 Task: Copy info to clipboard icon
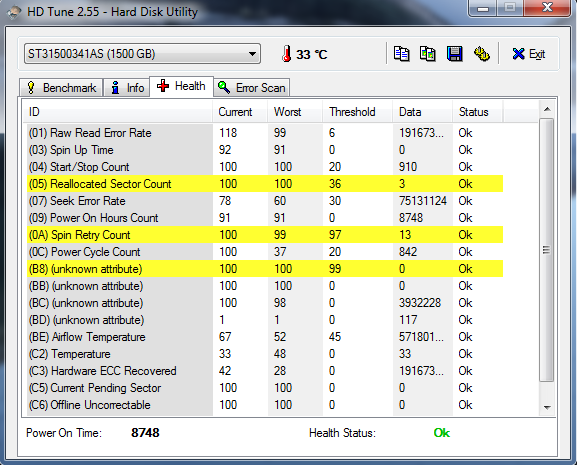click(401, 54)
